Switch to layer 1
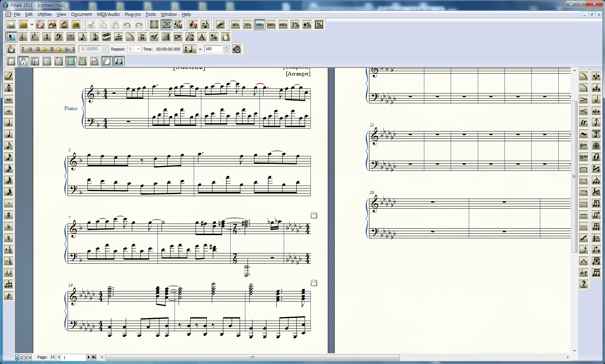Screen dimensions: 605x364 click(17, 357)
